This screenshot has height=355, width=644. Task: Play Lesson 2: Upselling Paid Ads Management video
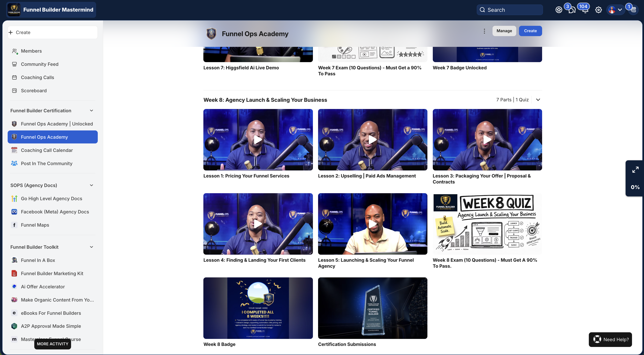[x=373, y=140]
